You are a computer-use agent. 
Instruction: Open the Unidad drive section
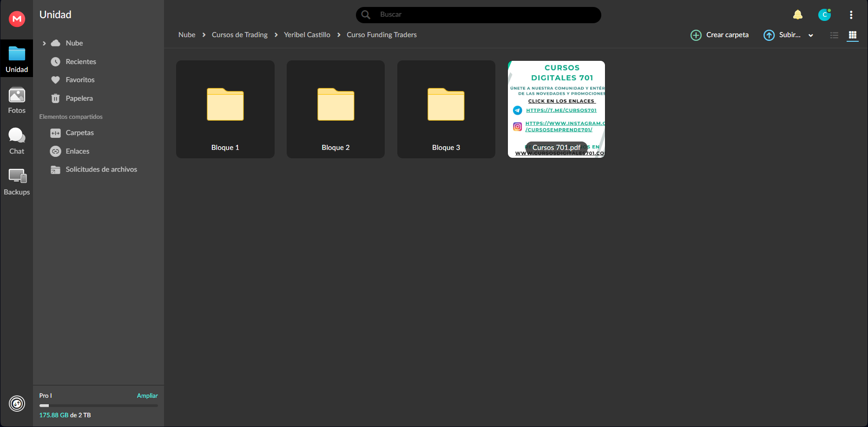(17, 59)
